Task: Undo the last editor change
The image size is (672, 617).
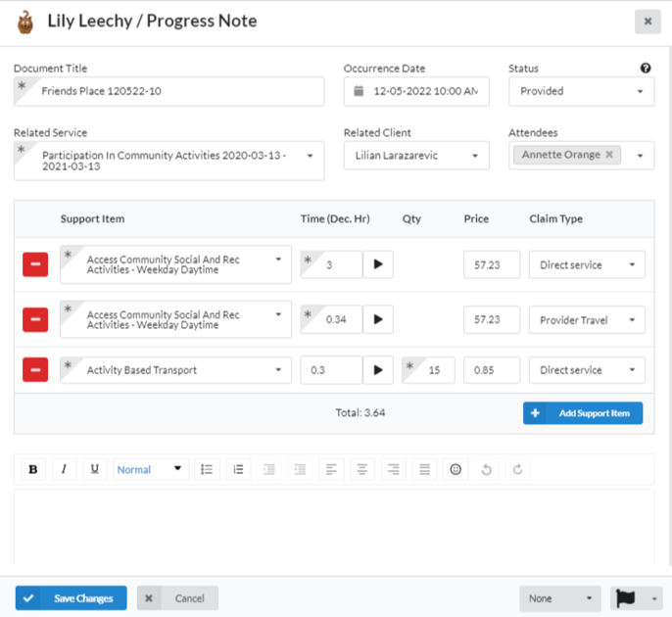Action: tap(486, 469)
